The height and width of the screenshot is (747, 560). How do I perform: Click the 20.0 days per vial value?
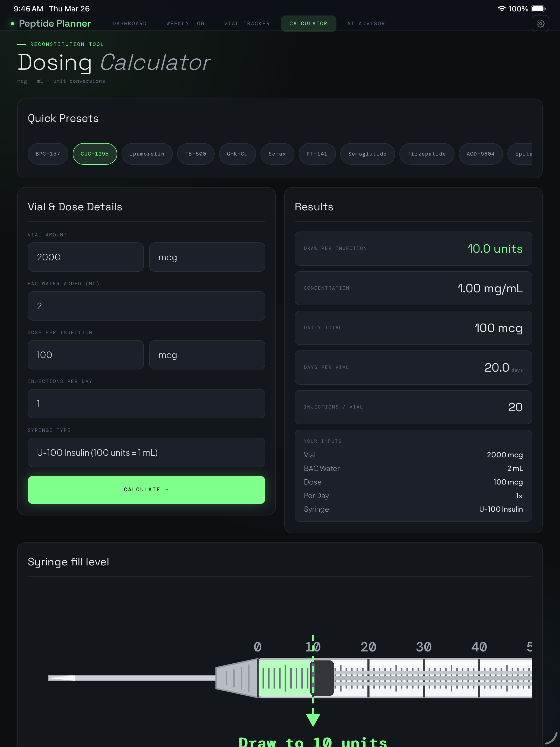pos(503,368)
